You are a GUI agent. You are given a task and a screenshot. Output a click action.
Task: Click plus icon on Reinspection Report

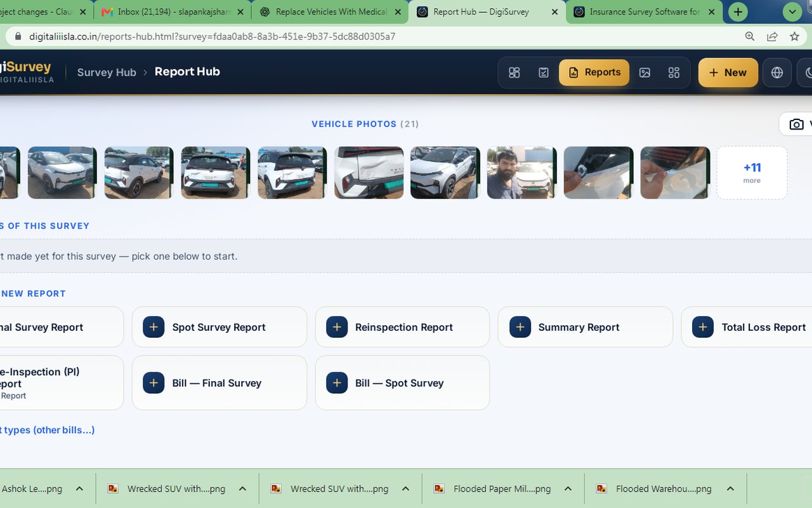click(337, 327)
